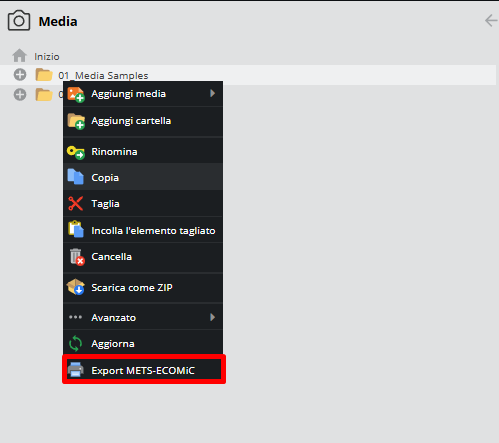
Task: Click the Scarica come ZIP box icon
Action: [x=76, y=287]
